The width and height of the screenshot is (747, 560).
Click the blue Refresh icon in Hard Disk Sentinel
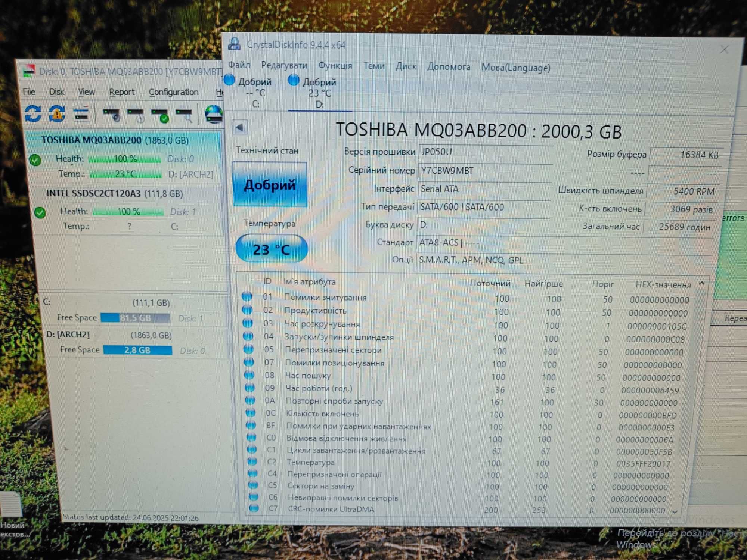pyautogui.click(x=33, y=114)
